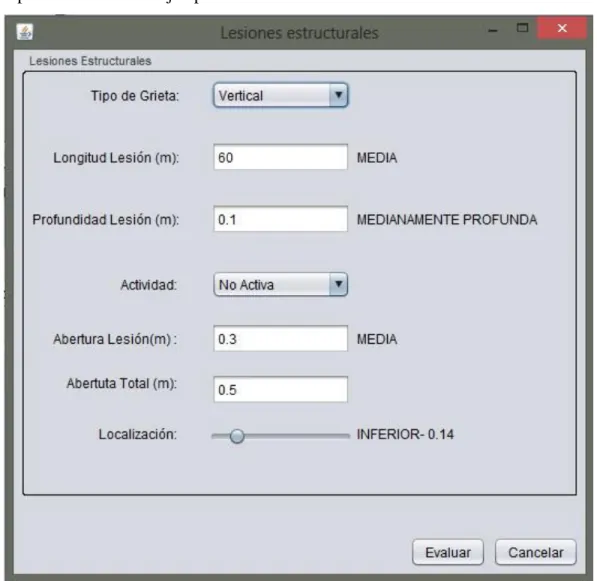Image resolution: width=597 pixels, height=581 pixels.
Task: Click the Abertura Lesión input field
Action: [281, 338]
